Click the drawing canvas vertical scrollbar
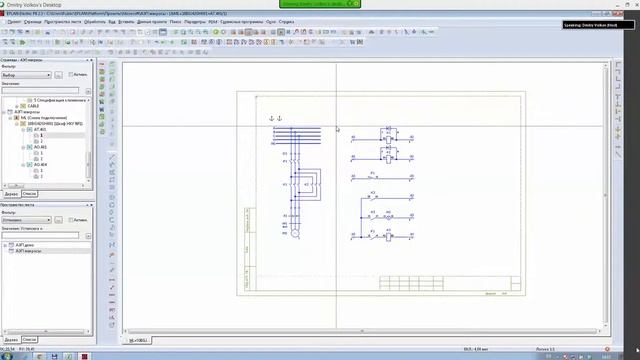This screenshot has height=360, width=640. [606, 195]
